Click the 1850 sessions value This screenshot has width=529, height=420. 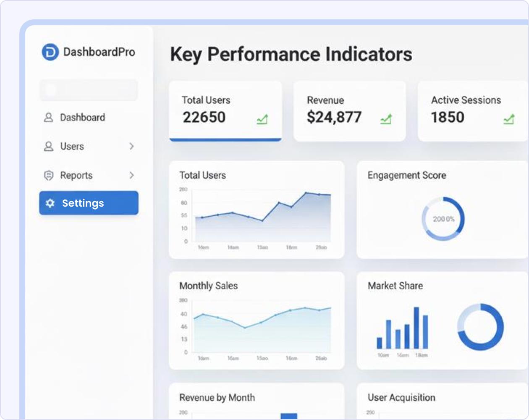(x=448, y=117)
